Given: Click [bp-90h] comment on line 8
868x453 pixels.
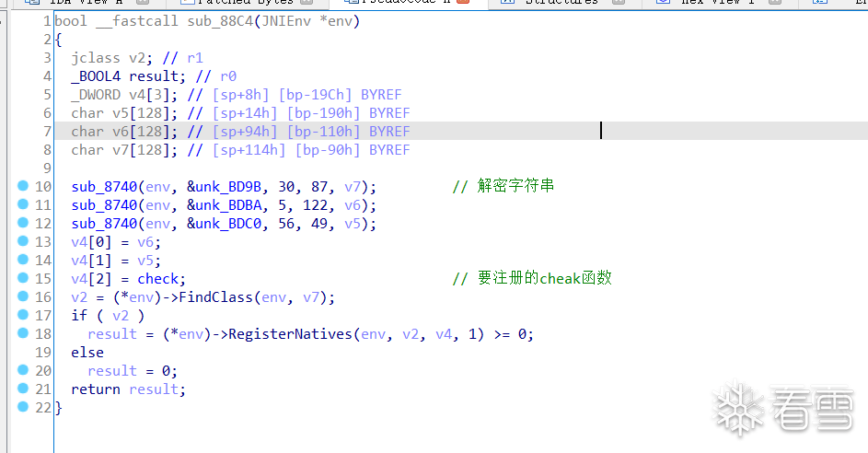Looking at the screenshot, I should (328, 150).
